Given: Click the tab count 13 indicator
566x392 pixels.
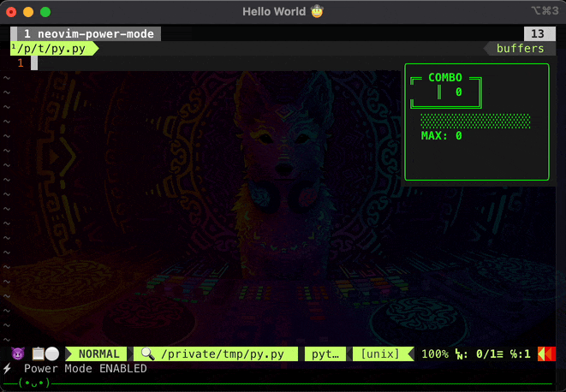Looking at the screenshot, I should (538, 33).
